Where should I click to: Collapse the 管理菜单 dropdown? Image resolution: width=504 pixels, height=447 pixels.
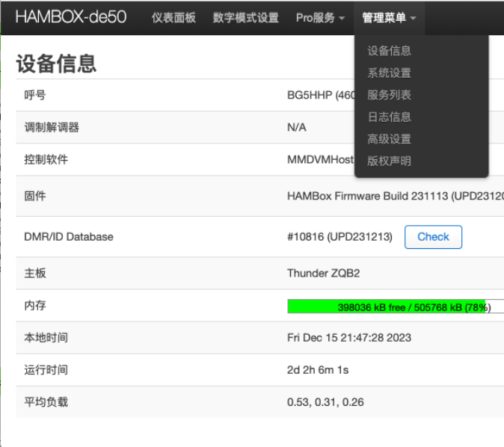(389, 18)
